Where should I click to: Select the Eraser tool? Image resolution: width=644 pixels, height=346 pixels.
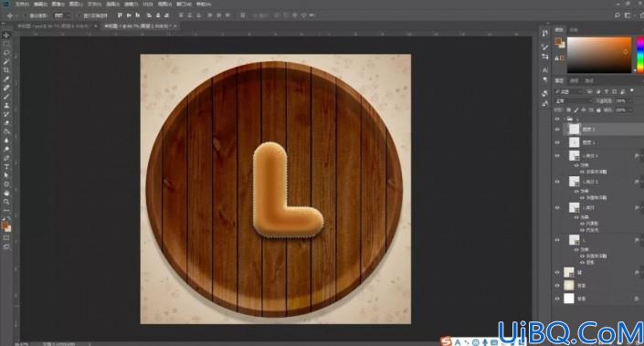coord(6,123)
